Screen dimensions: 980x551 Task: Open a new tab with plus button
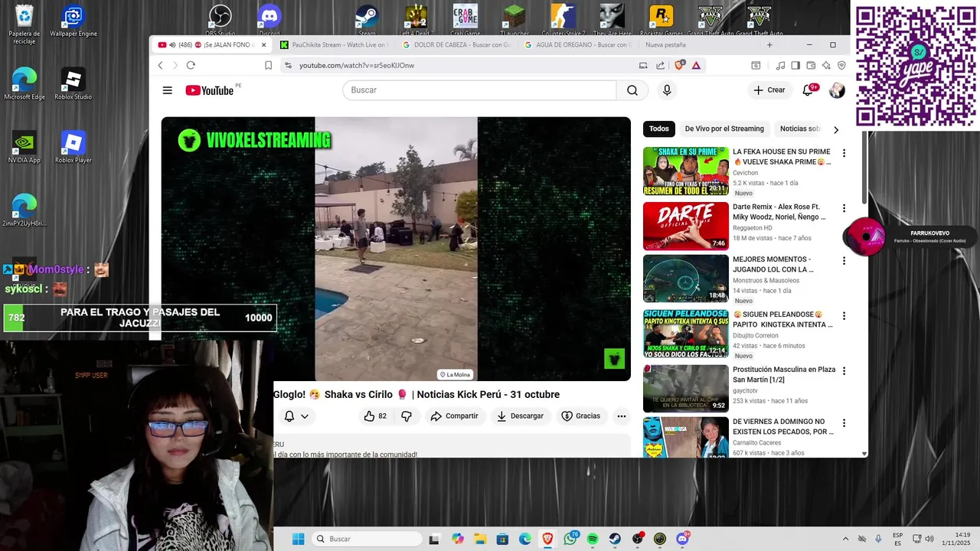pyautogui.click(x=769, y=45)
